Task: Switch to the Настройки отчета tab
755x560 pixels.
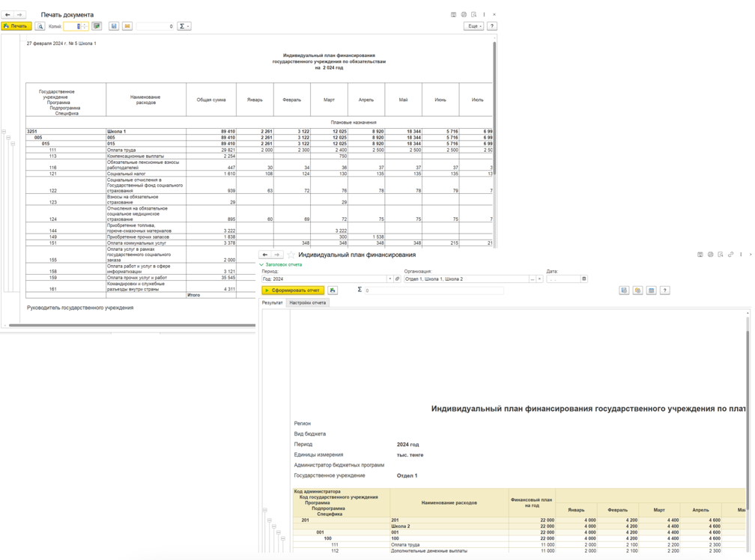Action: [x=307, y=302]
